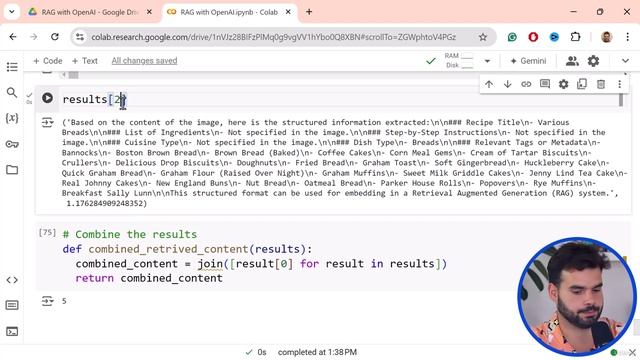Open more cell actions menu
The height and width of the screenshot is (360, 640).
620,84
